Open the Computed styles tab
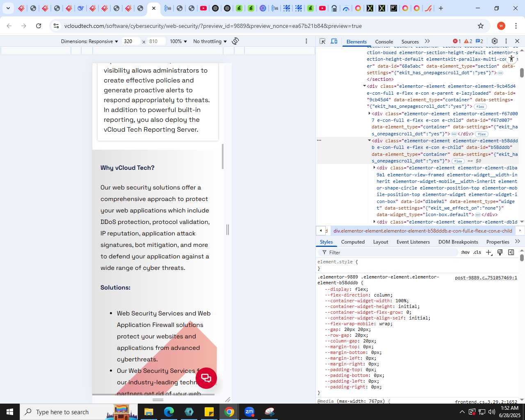 pos(353,242)
